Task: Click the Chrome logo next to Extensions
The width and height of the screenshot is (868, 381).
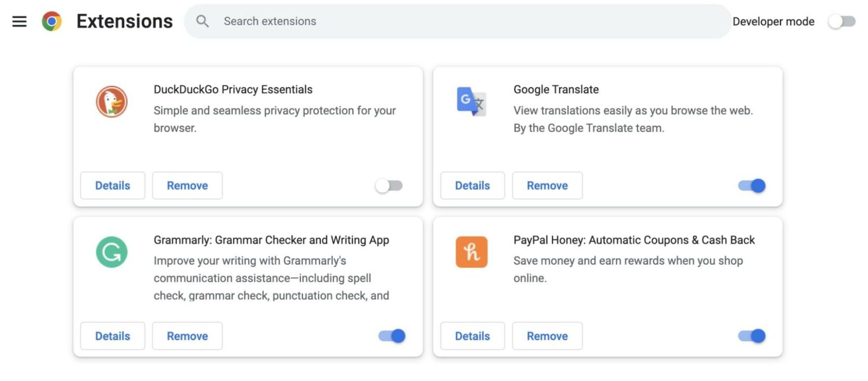Action: (52, 21)
